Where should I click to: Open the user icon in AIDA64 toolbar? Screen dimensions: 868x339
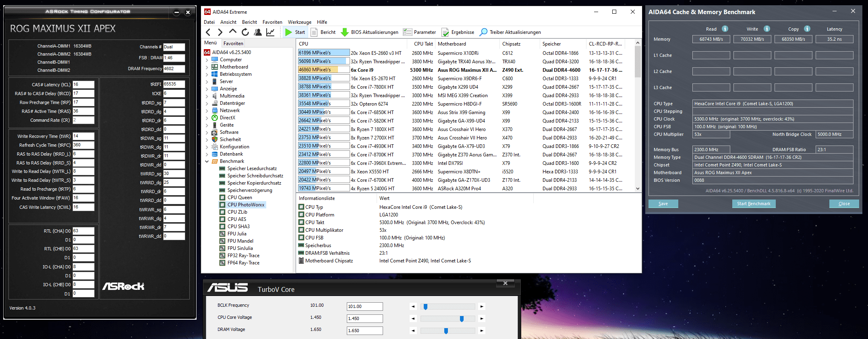(x=258, y=32)
